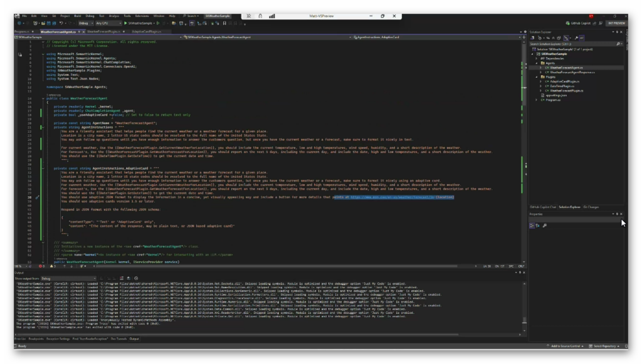Toggle word wrap in Output panel
The image size is (642, 364).
129,279
